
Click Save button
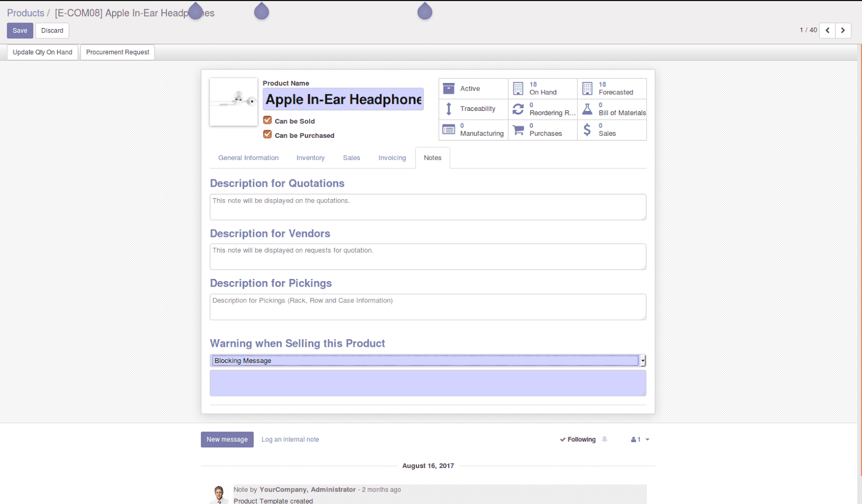(20, 31)
